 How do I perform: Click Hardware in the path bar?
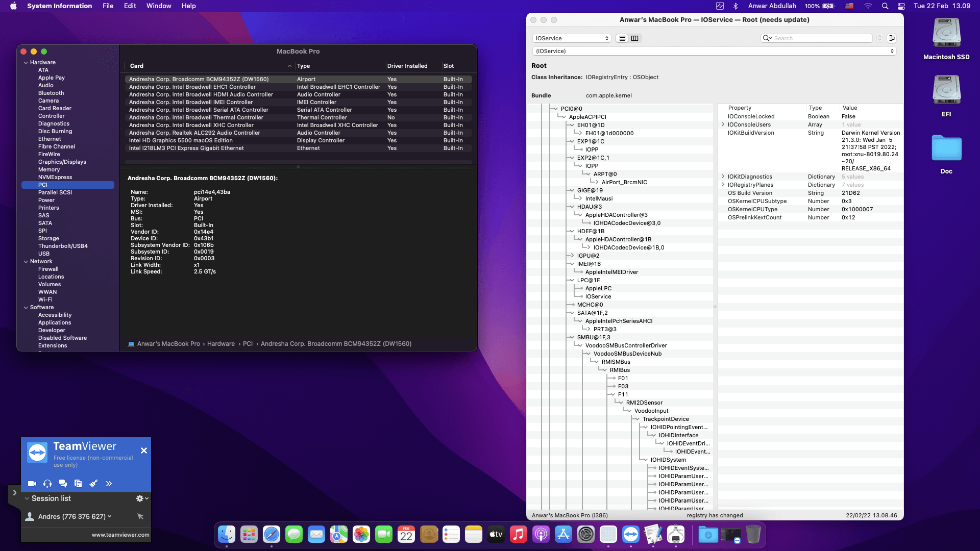tap(221, 344)
